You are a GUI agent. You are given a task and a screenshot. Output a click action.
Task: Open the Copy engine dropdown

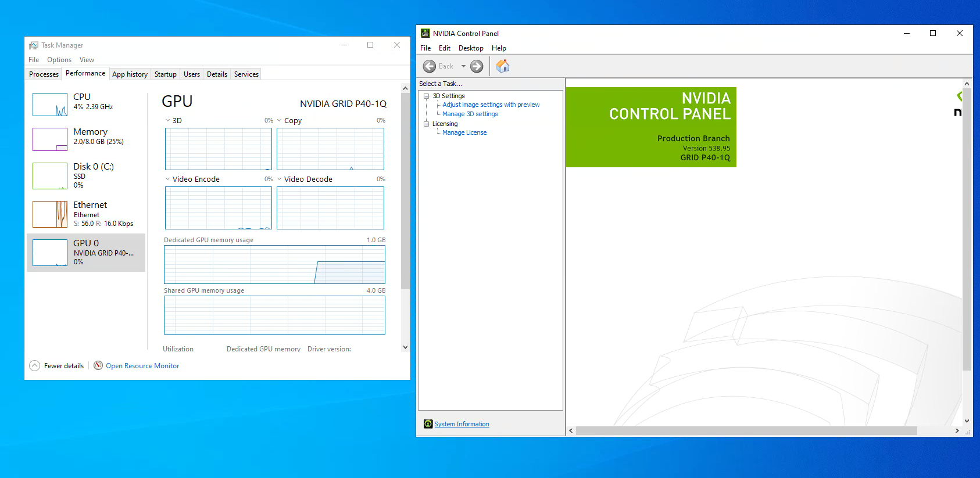(x=279, y=120)
